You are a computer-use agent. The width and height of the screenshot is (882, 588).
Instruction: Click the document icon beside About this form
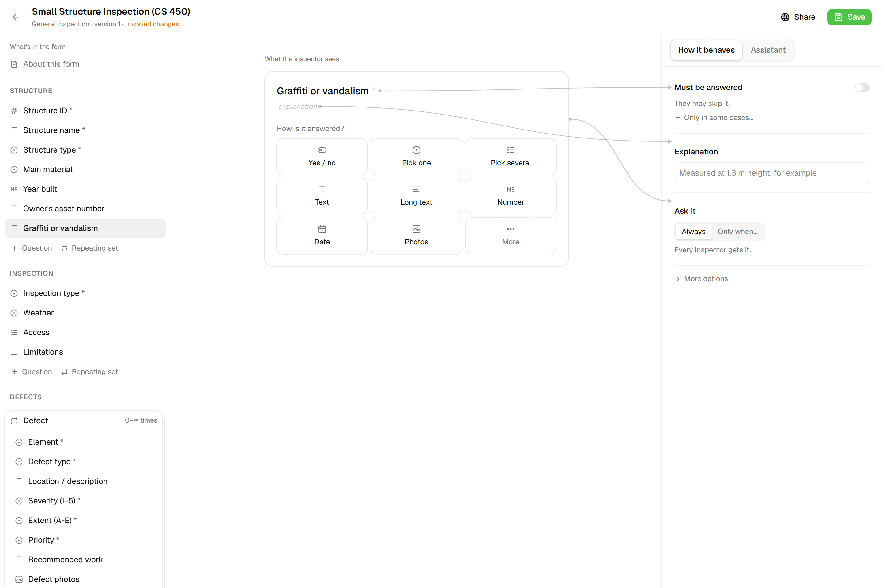point(14,64)
